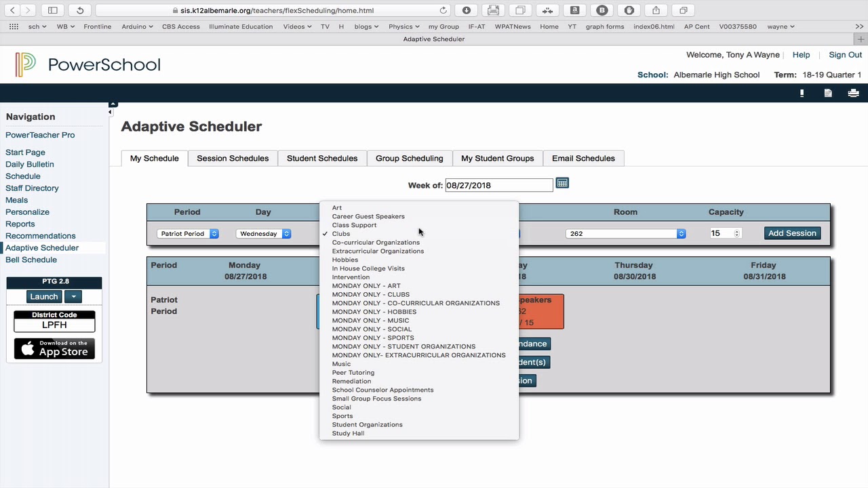
Task: Choose 'School Counselor Appointments' option
Action: coord(419,390)
